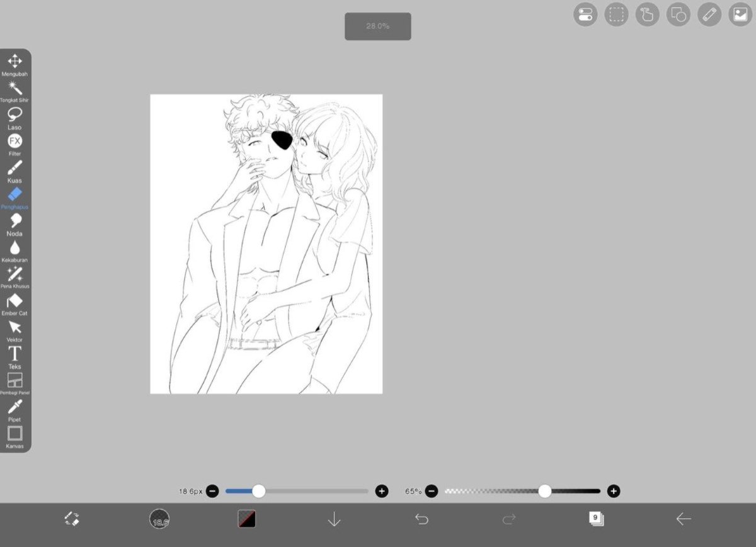Increase brush thickness with plus button
This screenshot has width=756, height=547.
(382, 491)
